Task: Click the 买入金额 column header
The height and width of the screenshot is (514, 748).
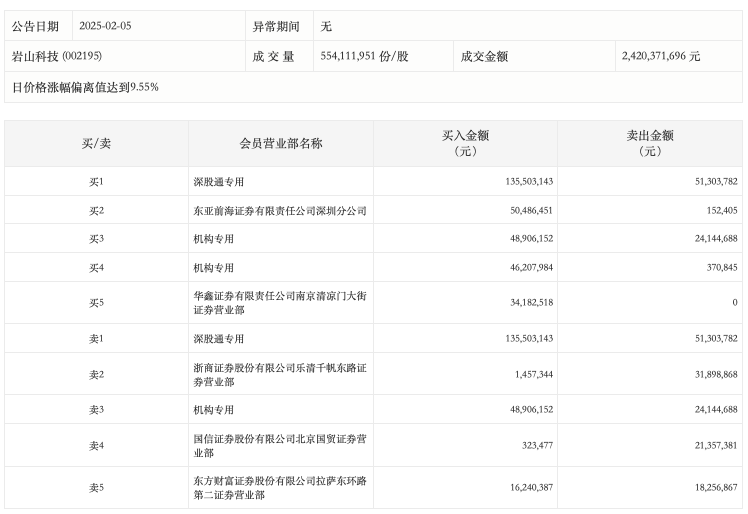Action: [x=465, y=144]
